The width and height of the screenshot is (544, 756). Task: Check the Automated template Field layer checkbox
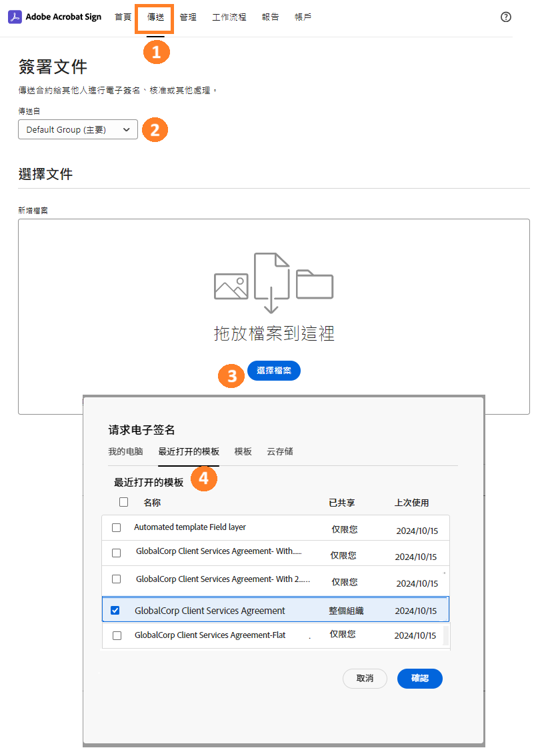click(117, 527)
